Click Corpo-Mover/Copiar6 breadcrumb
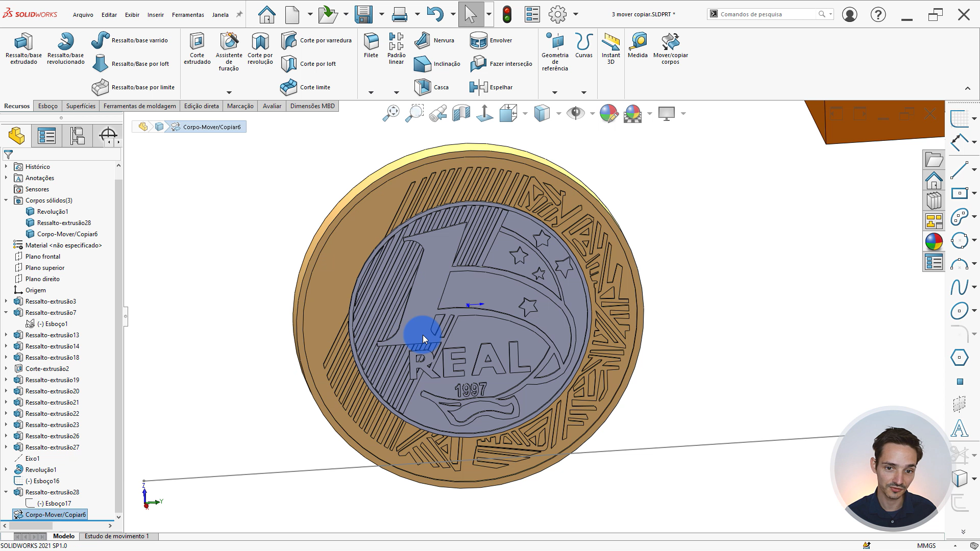 point(206,127)
